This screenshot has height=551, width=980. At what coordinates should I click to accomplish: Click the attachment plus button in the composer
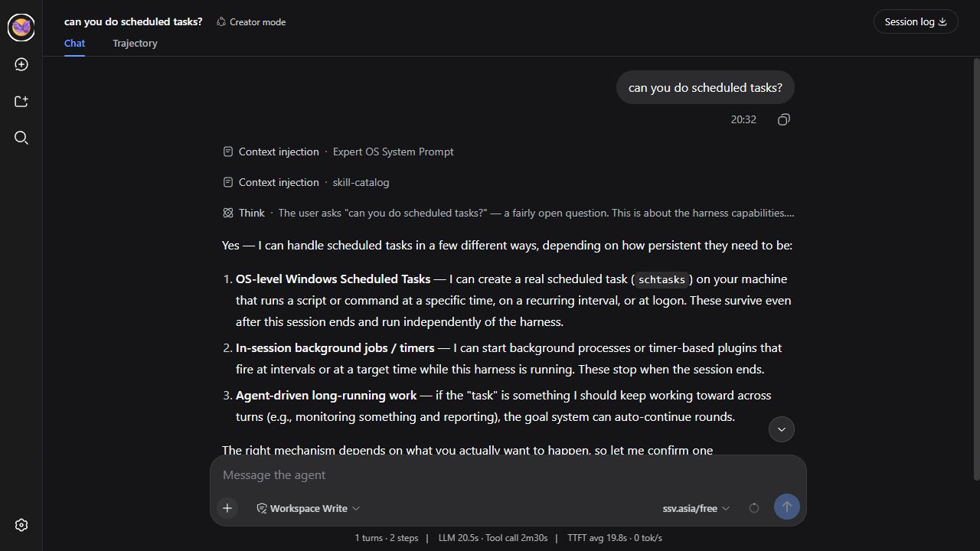coord(227,508)
